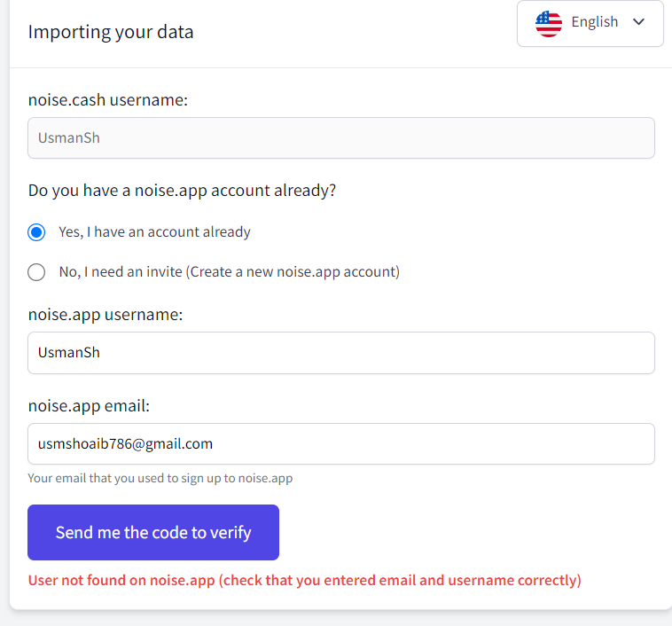Select "No, I need an invite" radio
The height and width of the screenshot is (626, 672).
36,272
